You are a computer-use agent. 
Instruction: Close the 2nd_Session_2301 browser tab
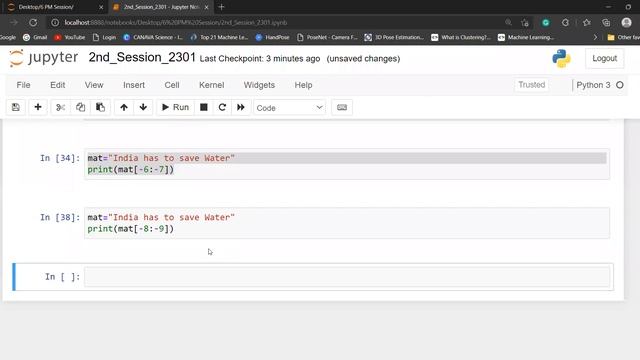(206, 7)
